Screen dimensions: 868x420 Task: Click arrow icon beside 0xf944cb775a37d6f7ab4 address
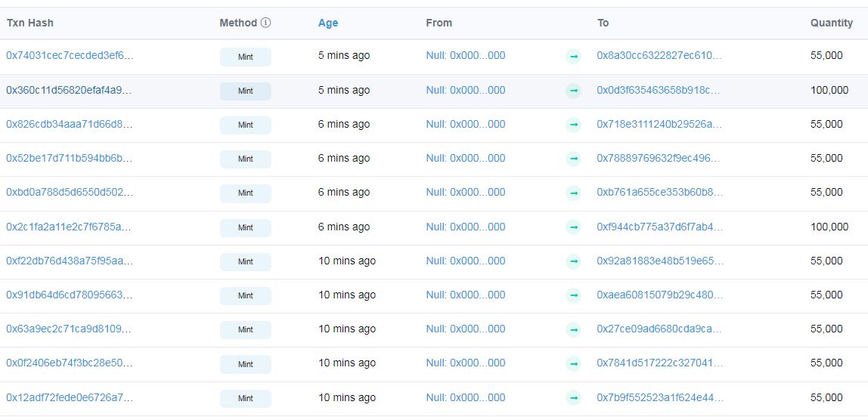click(x=573, y=227)
